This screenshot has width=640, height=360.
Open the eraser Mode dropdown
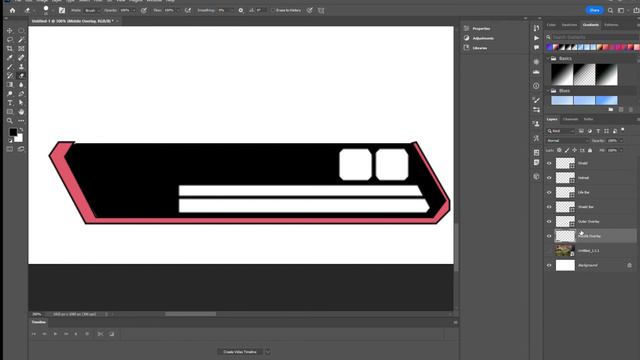click(x=92, y=10)
